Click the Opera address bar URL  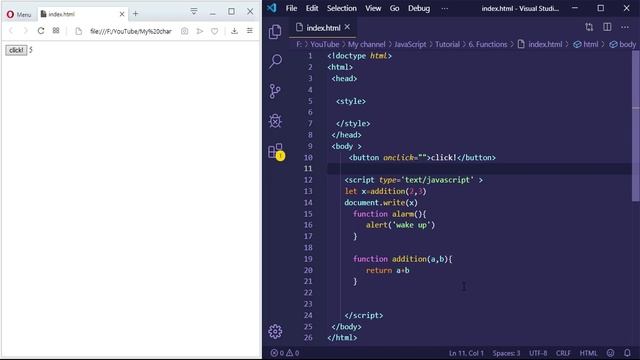pyautogui.click(x=131, y=31)
